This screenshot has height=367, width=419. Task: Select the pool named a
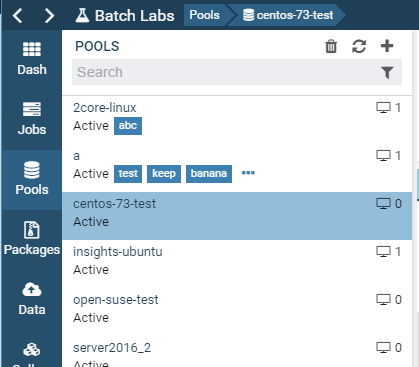pyautogui.click(x=237, y=168)
